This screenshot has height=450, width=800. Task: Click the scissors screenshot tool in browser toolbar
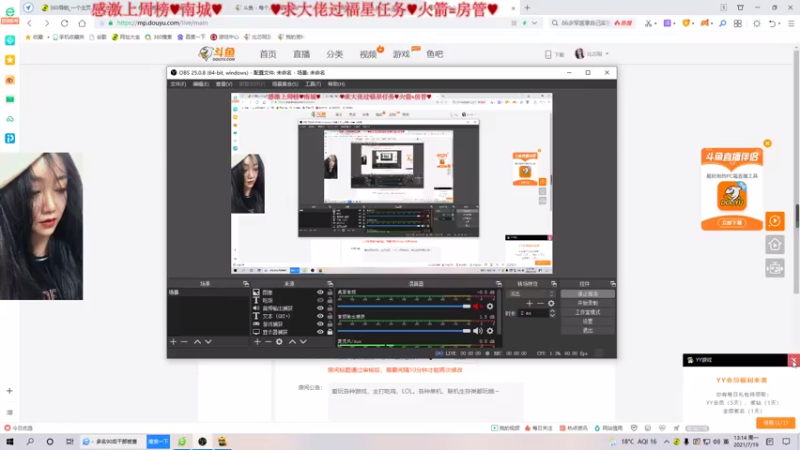648,23
